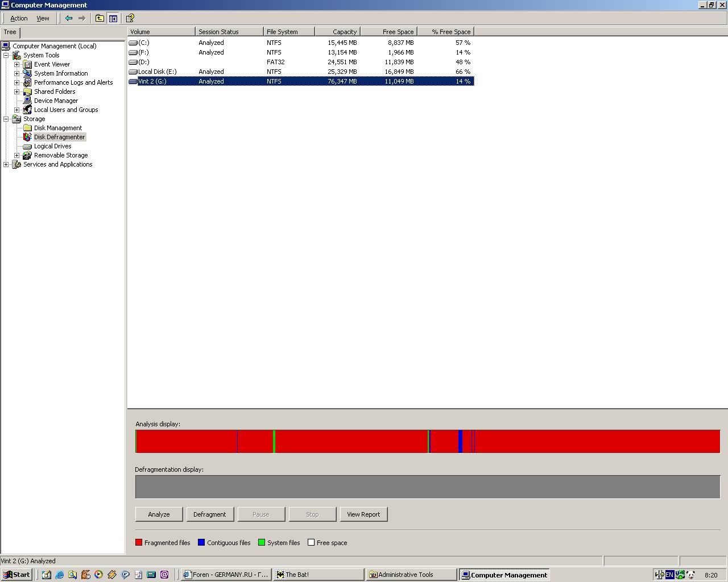Click the Up one level folder icon
The width and height of the screenshot is (728, 582).
100,18
